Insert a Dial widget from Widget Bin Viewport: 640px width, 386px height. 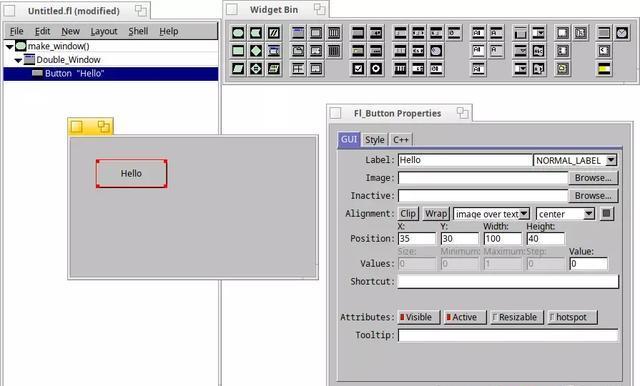coord(436,51)
